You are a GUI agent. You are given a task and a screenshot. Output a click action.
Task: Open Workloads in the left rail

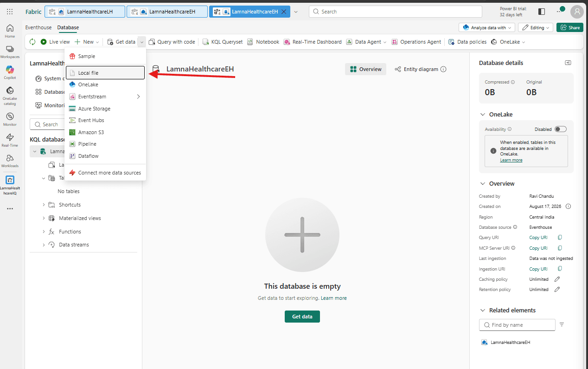[x=10, y=161]
